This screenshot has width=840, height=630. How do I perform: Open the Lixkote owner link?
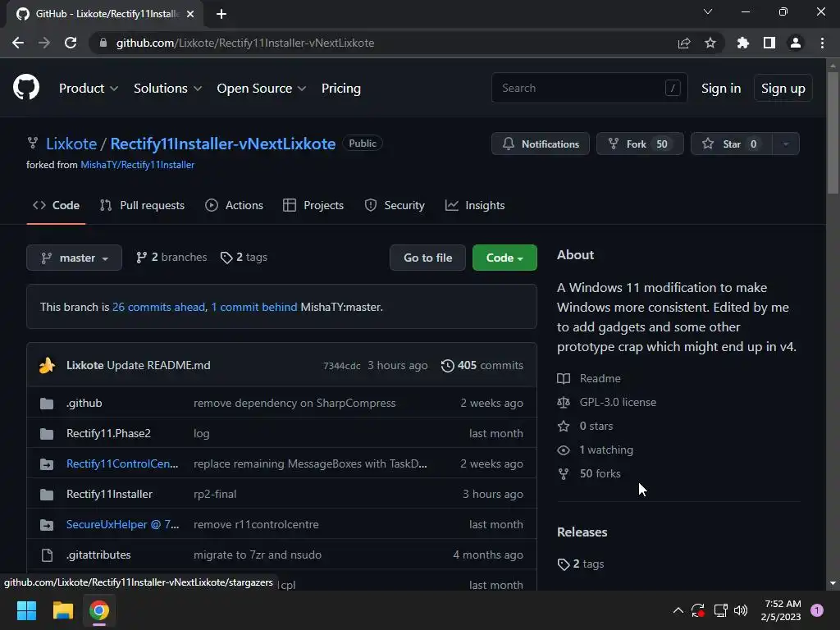(71, 144)
